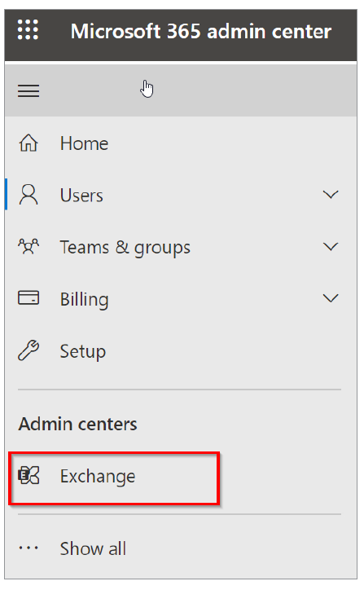Go to the Home menu item
The image size is (364, 590).
pyautogui.click(x=84, y=143)
